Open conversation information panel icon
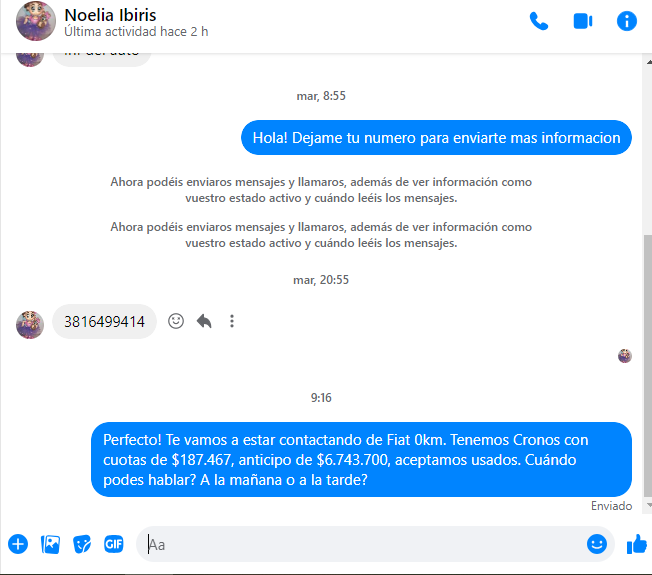652x575 pixels. (627, 21)
